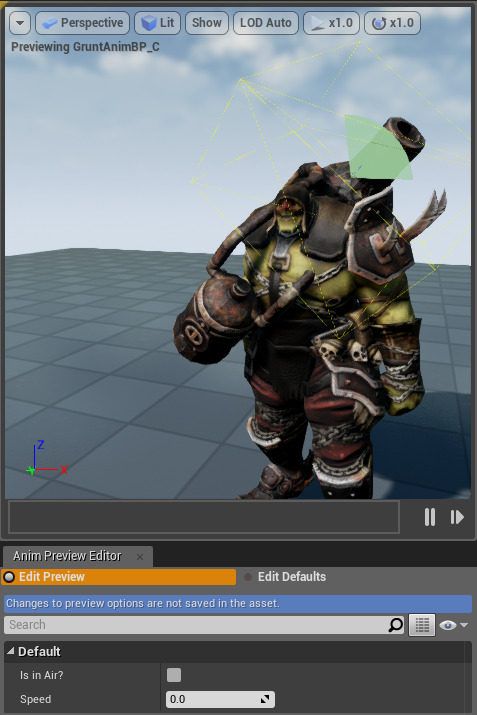Collapse the Default category
477x715 pixels.
click(10, 651)
